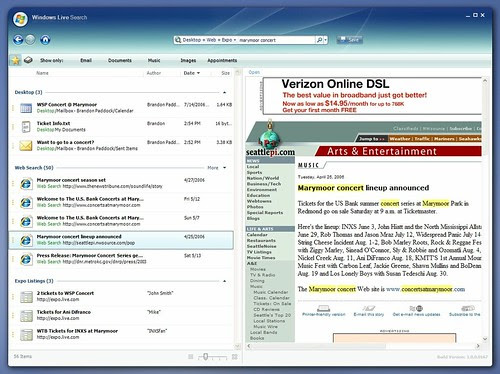Click the star favorites icon in filter bar
The height and width of the screenshot is (374, 500).
(x=15, y=60)
